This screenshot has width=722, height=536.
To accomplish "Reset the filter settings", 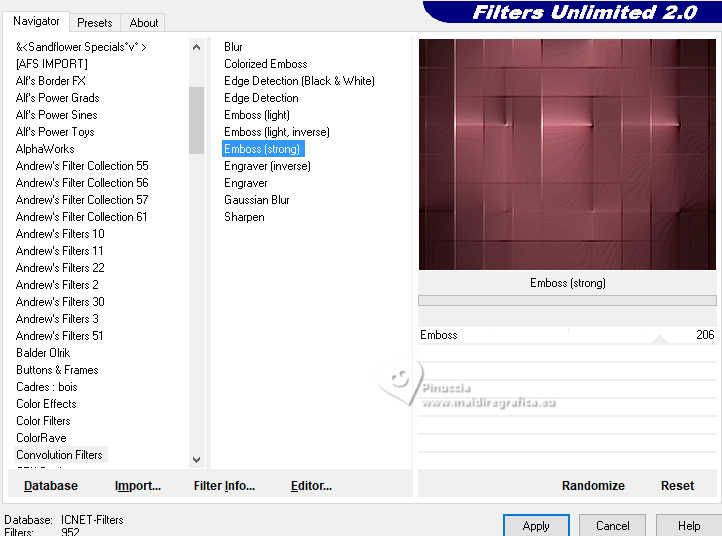I will click(x=677, y=486).
